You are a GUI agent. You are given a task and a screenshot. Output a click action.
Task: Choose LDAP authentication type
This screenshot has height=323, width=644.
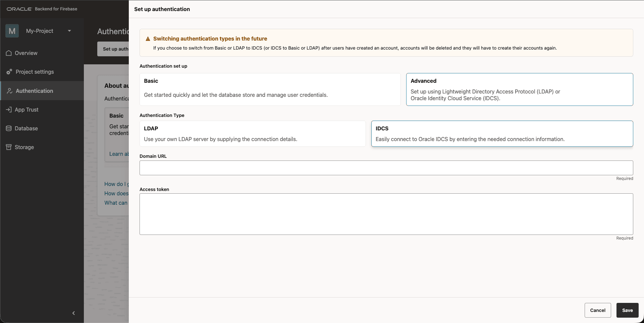253,134
